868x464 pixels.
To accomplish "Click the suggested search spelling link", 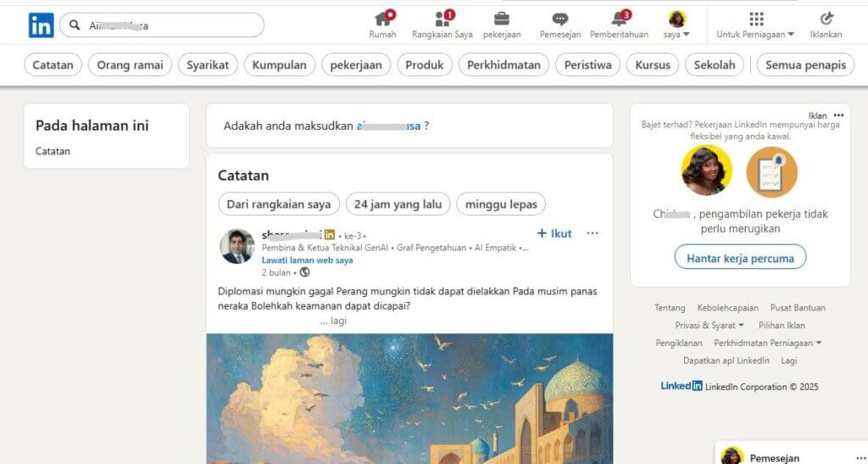I will tap(388, 126).
